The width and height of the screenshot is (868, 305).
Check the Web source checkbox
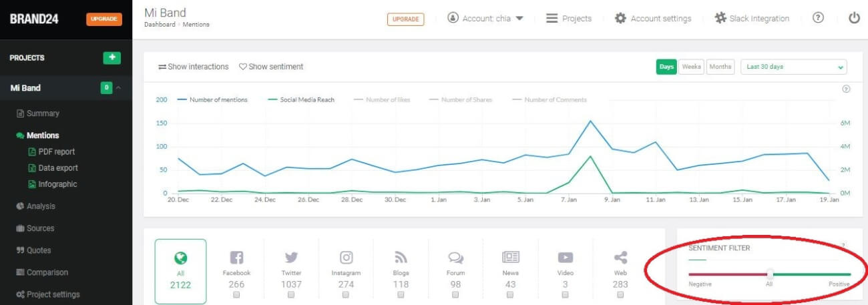tap(620, 294)
